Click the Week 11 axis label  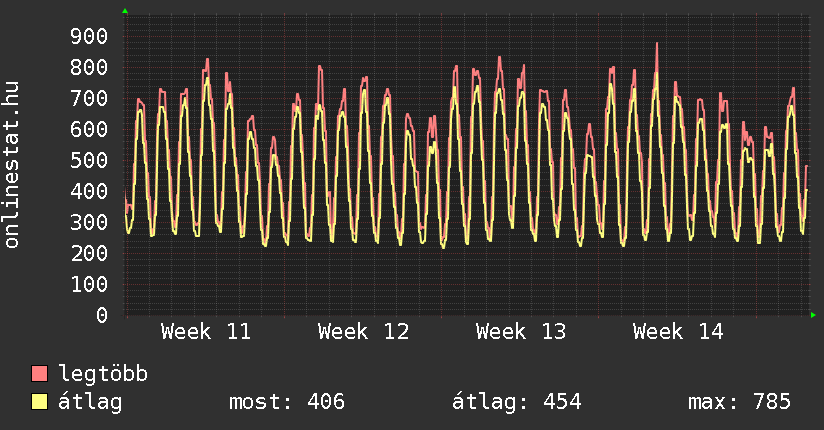(x=206, y=332)
